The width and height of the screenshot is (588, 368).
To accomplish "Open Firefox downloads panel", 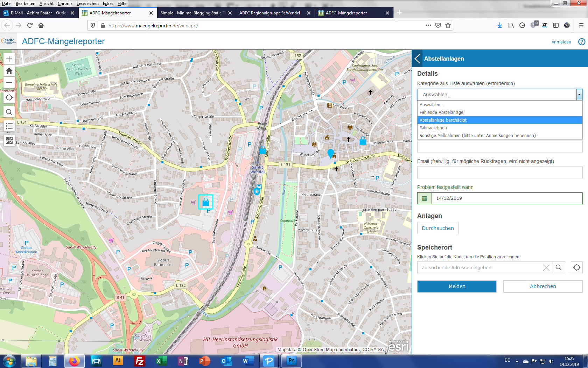I will (499, 25).
